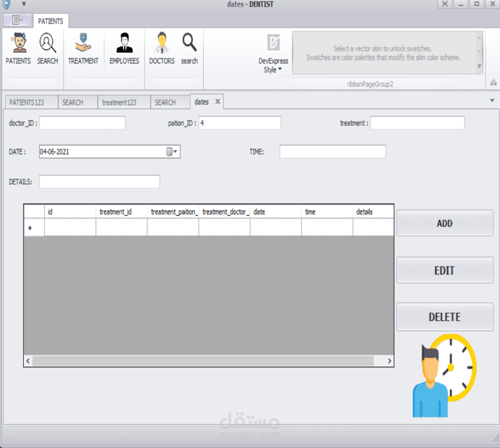Click the date value 04-06-2021
500x448 pixels.
pyautogui.click(x=54, y=152)
